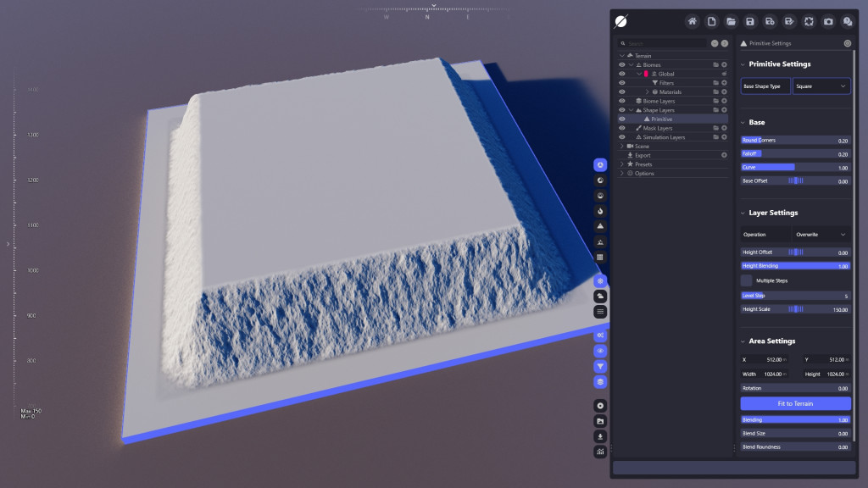Toggle visibility eye for Global biome
Image resolution: width=868 pixels, height=488 pixels.
coord(621,74)
